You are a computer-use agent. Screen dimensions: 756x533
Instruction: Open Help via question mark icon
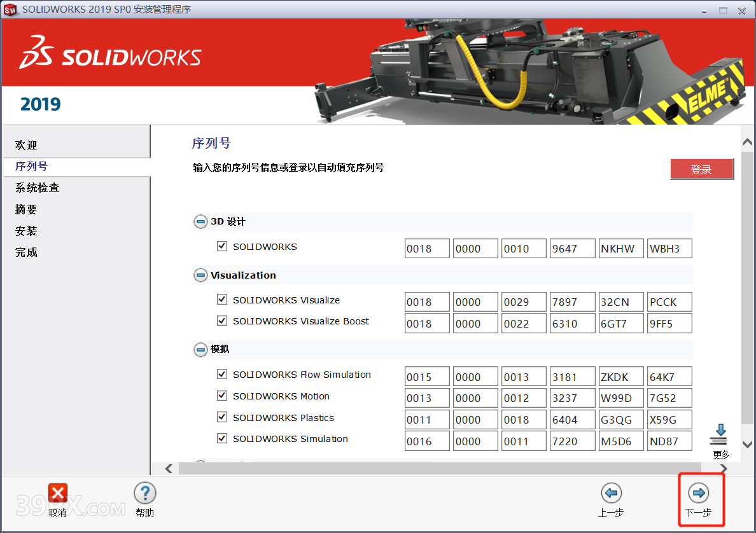[x=145, y=493]
